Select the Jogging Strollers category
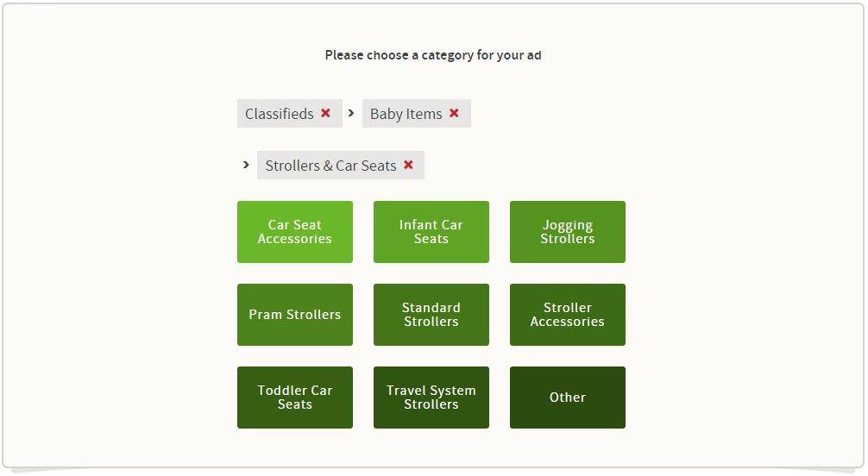The image size is (868, 476). 568,232
